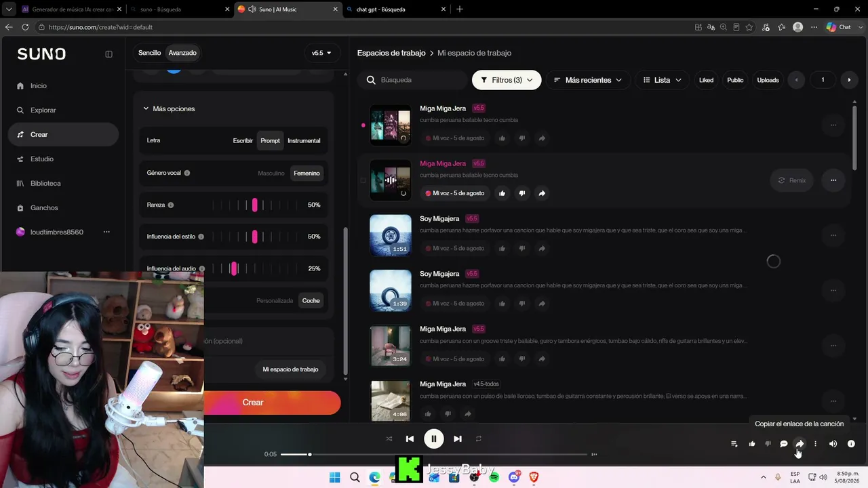Share the highlighted Miga Miga Jera song

[542, 193]
